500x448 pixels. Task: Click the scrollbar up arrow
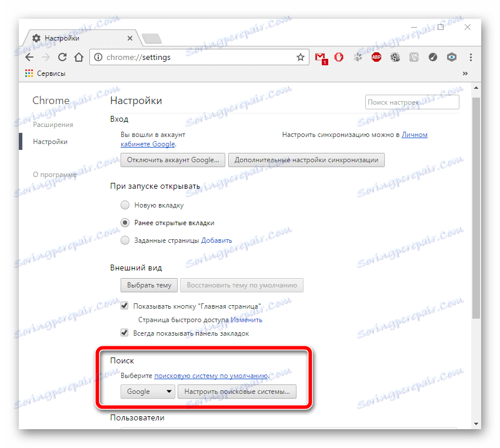tap(476, 88)
